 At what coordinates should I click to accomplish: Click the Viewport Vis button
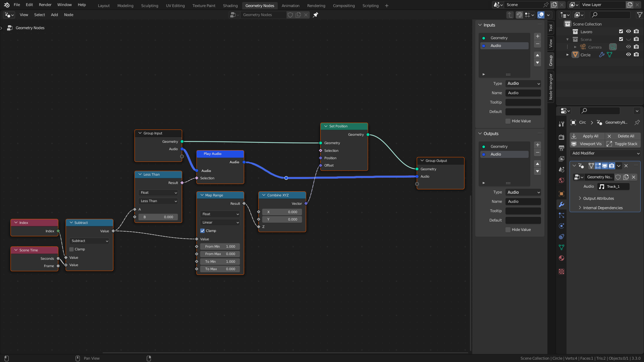(587, 144)
